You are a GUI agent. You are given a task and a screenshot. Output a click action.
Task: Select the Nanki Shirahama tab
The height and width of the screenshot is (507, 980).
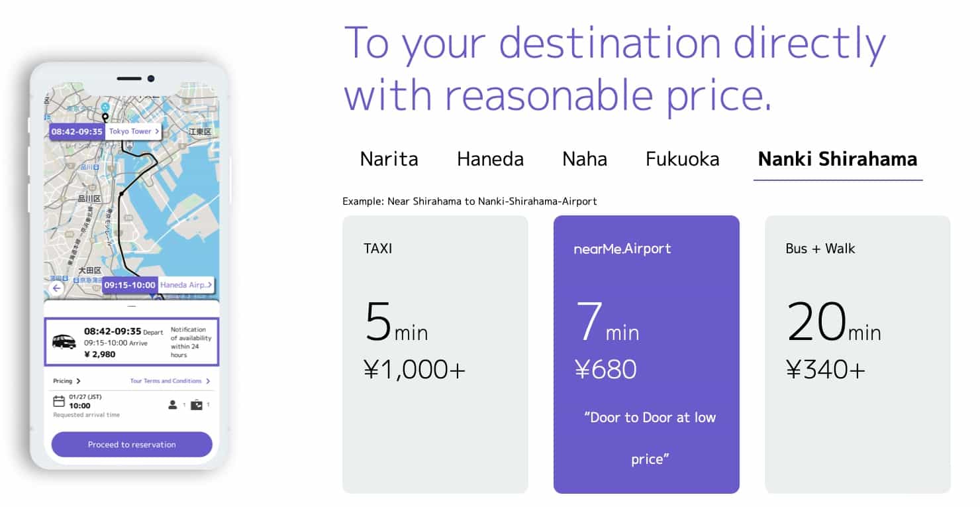837,159
